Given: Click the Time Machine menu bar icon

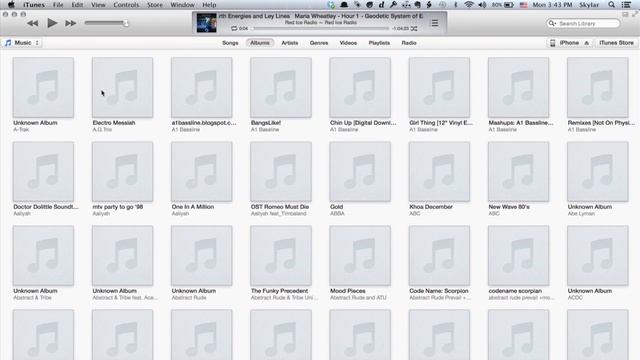Looking at the screenshot, I should pos(442,5).
